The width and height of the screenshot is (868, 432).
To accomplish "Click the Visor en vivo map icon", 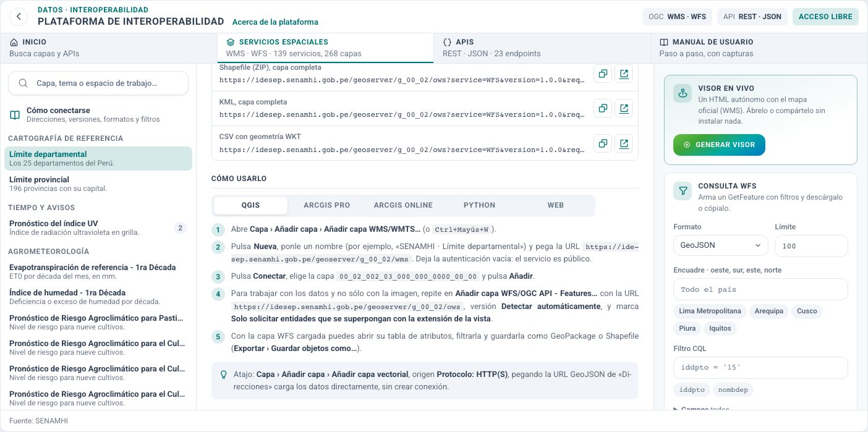I will (683, 93).
